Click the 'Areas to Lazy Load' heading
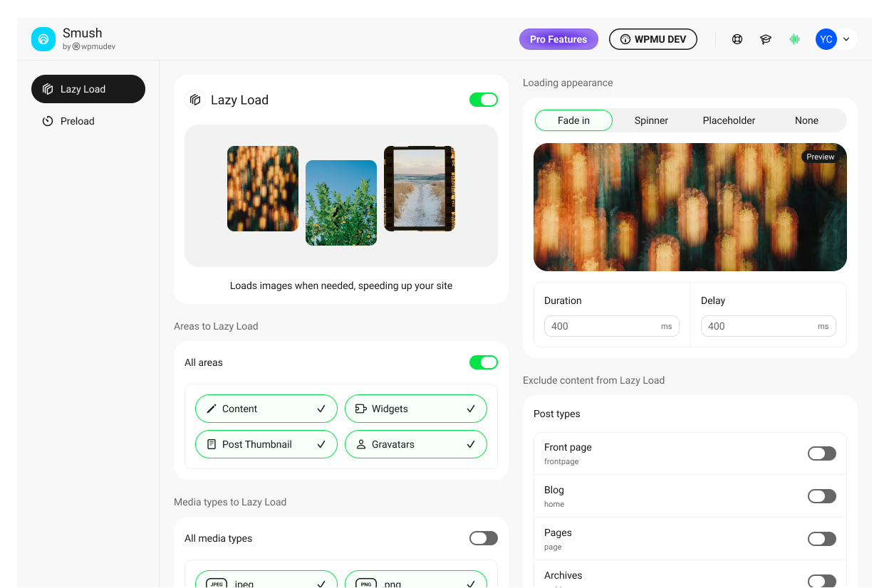The image size is (889, 588). [216, 326]
